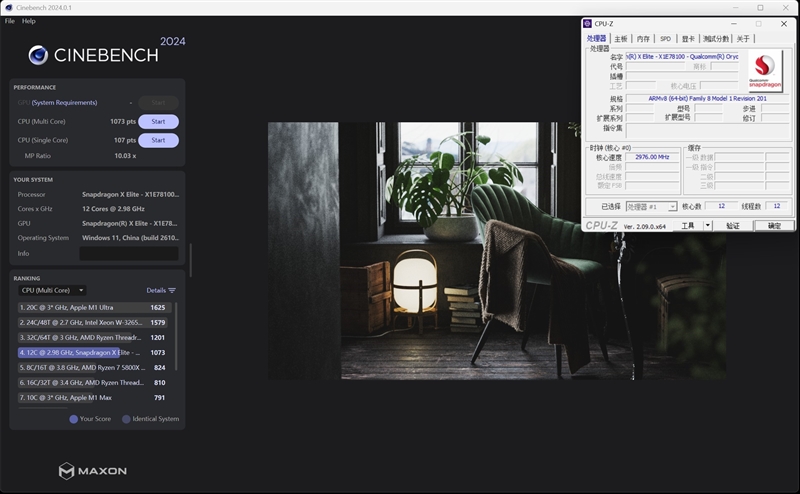Open GPU System Requirements link
This screenshot has width=800, height=494.
pos(64,103)
